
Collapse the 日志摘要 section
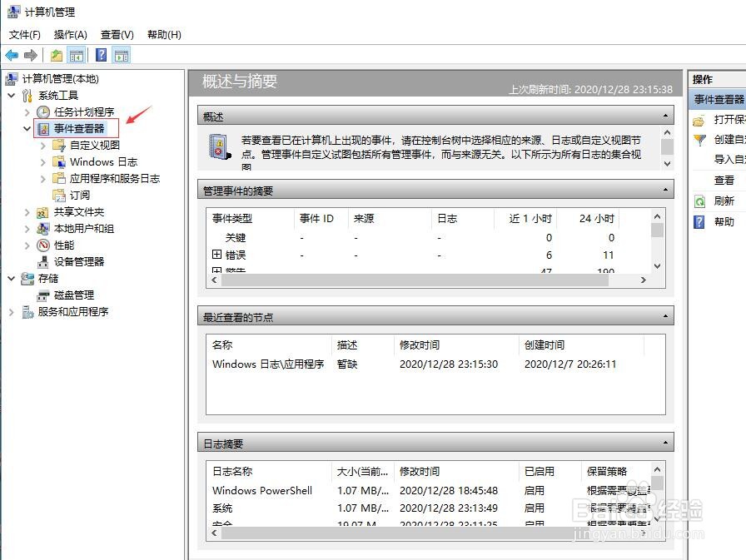click(x=666, y=442)
